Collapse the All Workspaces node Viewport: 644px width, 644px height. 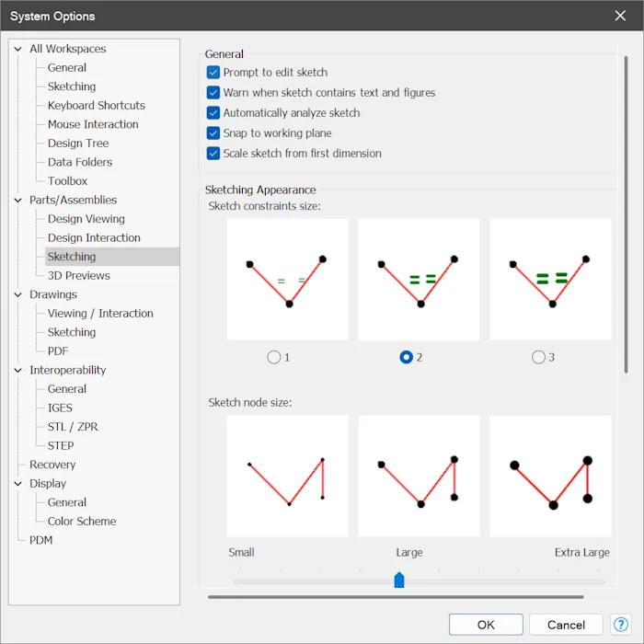click(17, 49)
